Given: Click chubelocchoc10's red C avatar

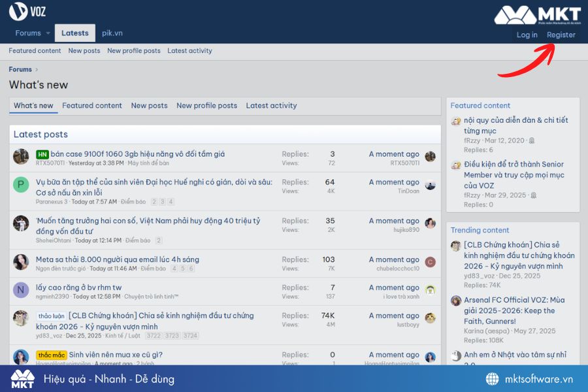Looking at the screenshot, I should pyautogui.click(x=430, y=262).
